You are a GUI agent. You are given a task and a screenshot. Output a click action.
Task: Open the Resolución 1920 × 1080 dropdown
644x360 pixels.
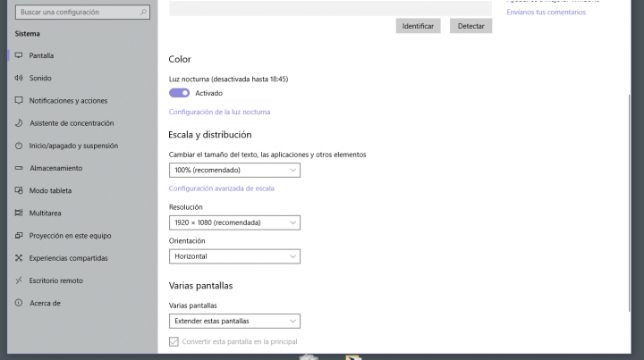(234, 222)
